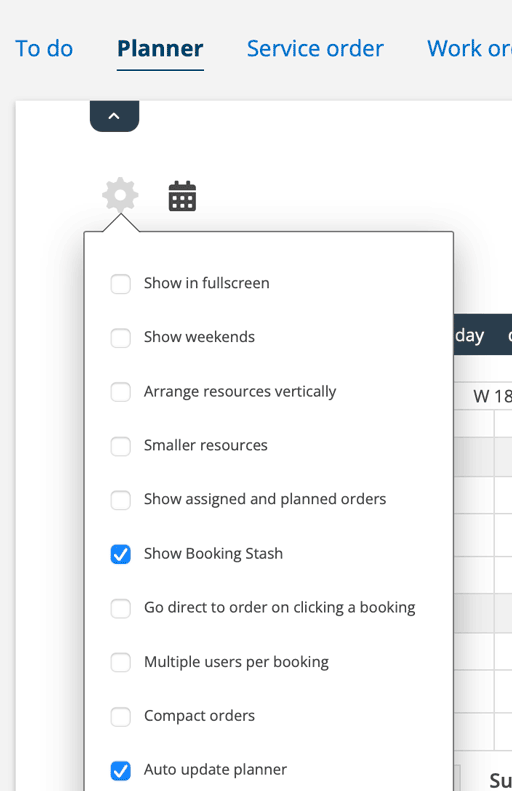Select the Planner tab
512x791 pixels.
point(160,49)
